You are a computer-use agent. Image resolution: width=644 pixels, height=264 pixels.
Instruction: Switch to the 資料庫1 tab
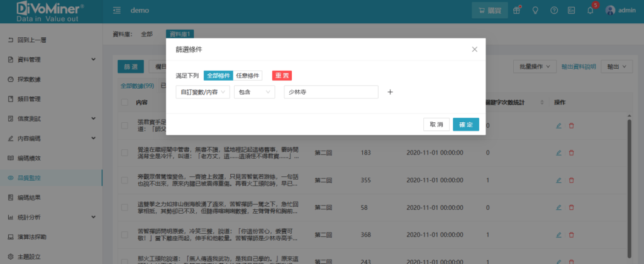click(180, 34)
